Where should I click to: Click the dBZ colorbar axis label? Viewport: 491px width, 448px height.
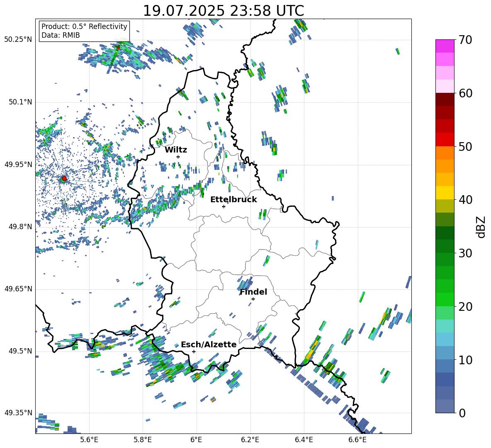pos(481,227)
